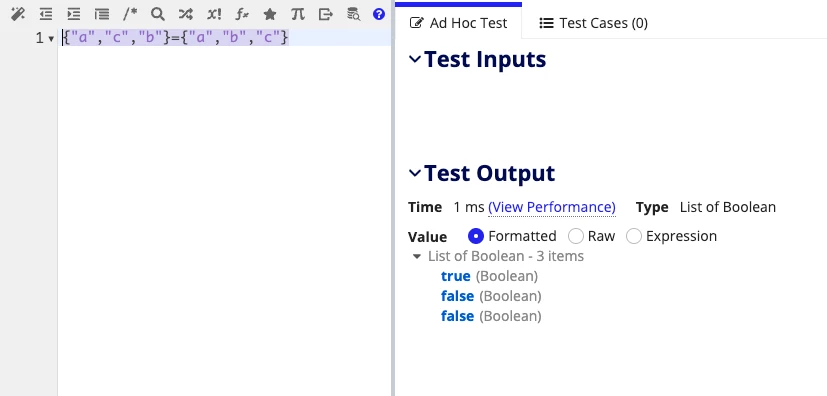The width and height of the screenshot is (827, 396).
Task: Click the expression code on line 1
Action: [176, 37]
